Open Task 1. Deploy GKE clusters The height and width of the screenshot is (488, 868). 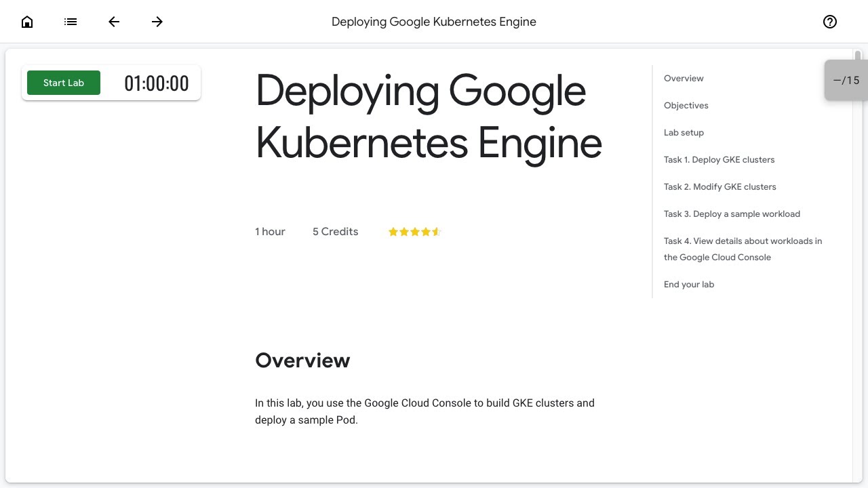coord(719,160)
